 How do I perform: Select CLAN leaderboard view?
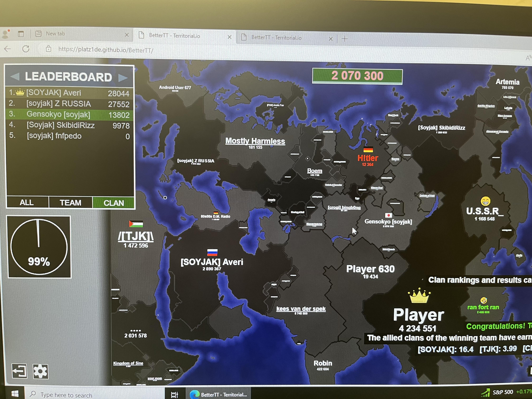(x=113, y=203)
